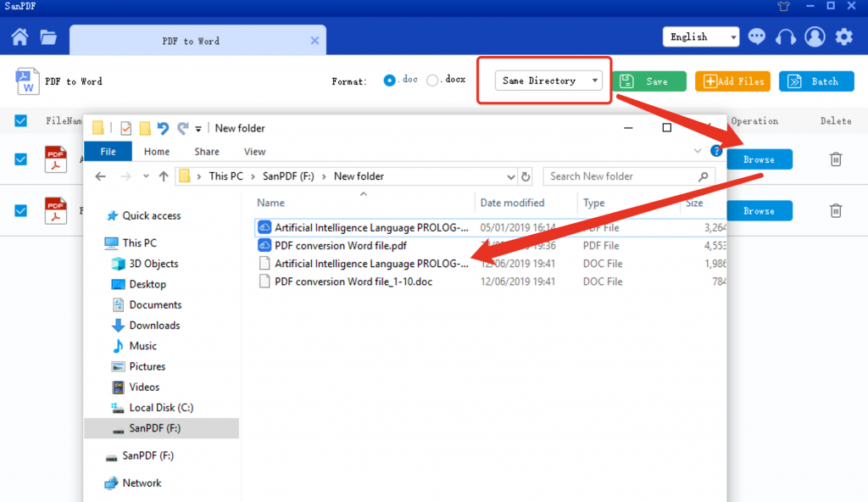Click the skin shirt icon in title bar
Viewport: 868px width, 502px height.
783,6
